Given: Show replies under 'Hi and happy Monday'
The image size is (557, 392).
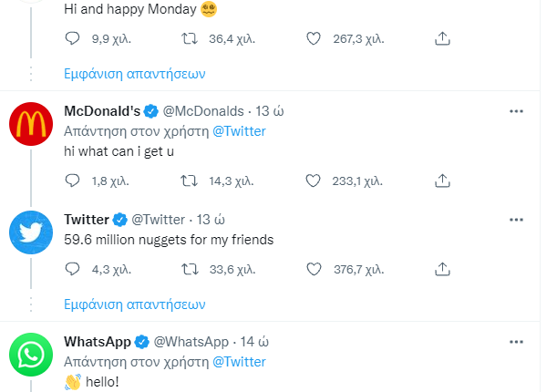Looking at the screenshot, I should click(135, 74).
